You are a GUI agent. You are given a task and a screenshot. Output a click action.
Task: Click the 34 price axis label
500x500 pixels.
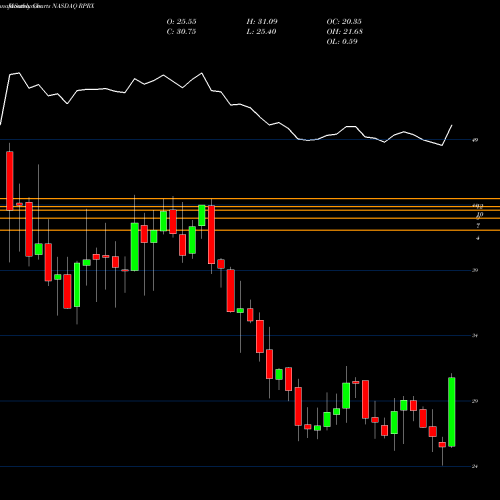pos(475,336)
